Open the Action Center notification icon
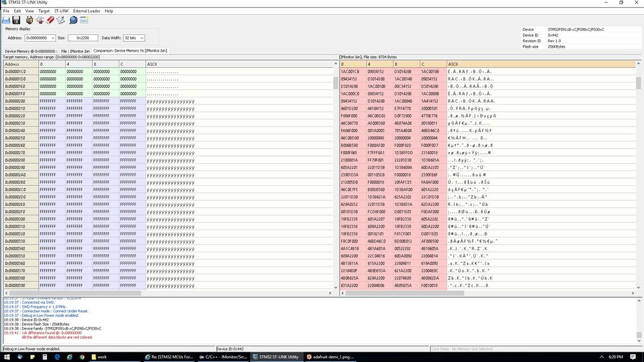644x362 pixels. pos(633,357)
